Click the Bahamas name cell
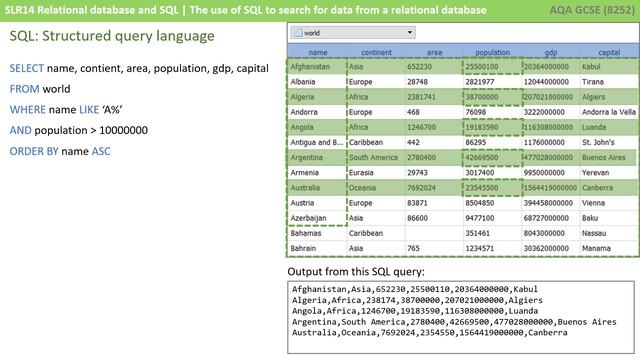Image resolution: width=640 pixels, height=360 pixels. pyautogui.click(x=318, y=233)
